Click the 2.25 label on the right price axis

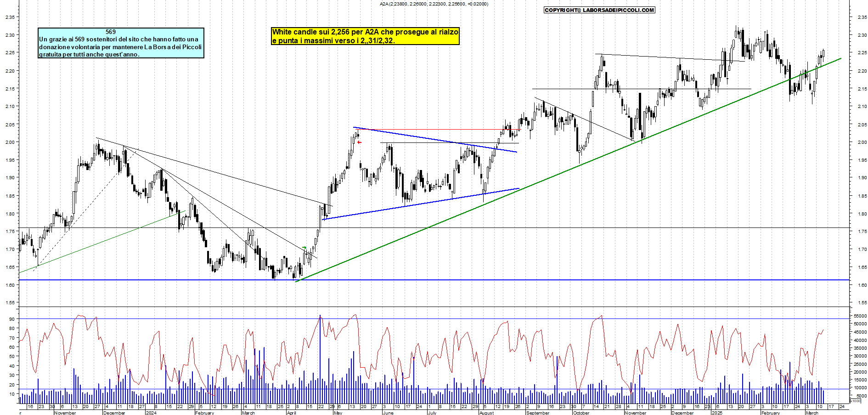(862, 53)
